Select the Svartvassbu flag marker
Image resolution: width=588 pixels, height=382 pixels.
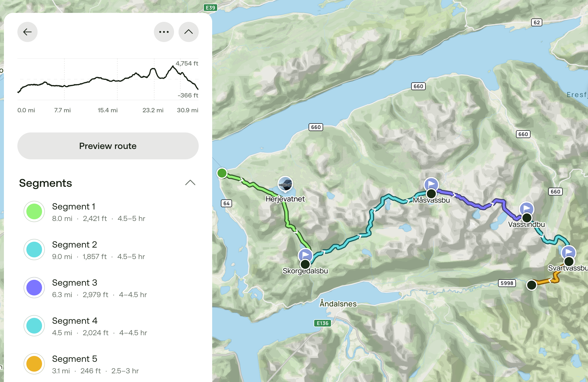click(x=569, y=252)
